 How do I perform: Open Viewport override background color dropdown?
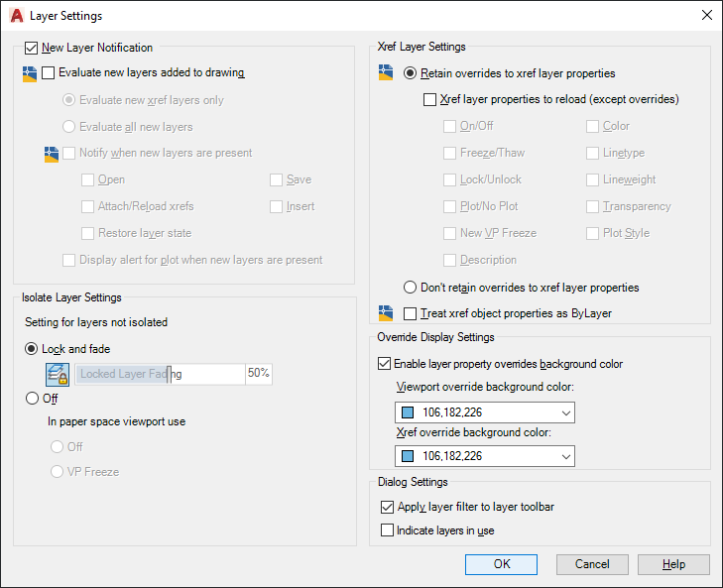566,412
